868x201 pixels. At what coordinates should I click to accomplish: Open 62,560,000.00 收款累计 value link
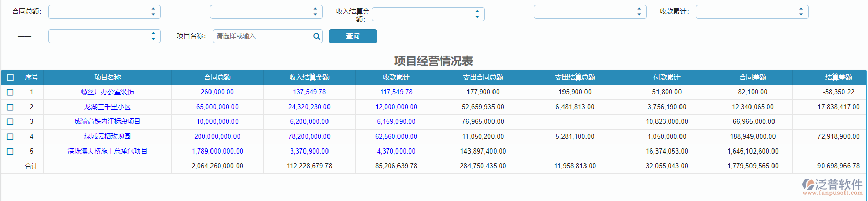(396, 137)
